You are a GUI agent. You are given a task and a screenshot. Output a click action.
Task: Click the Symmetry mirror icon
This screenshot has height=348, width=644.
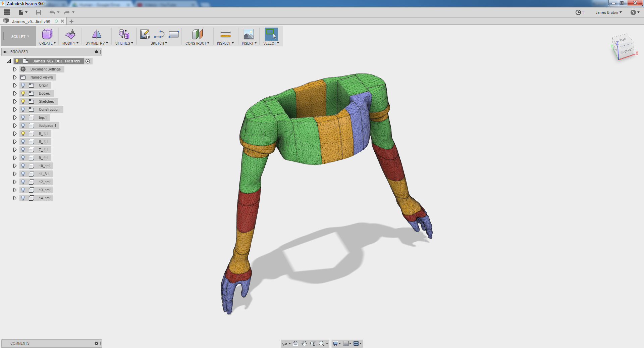point(97,34)
